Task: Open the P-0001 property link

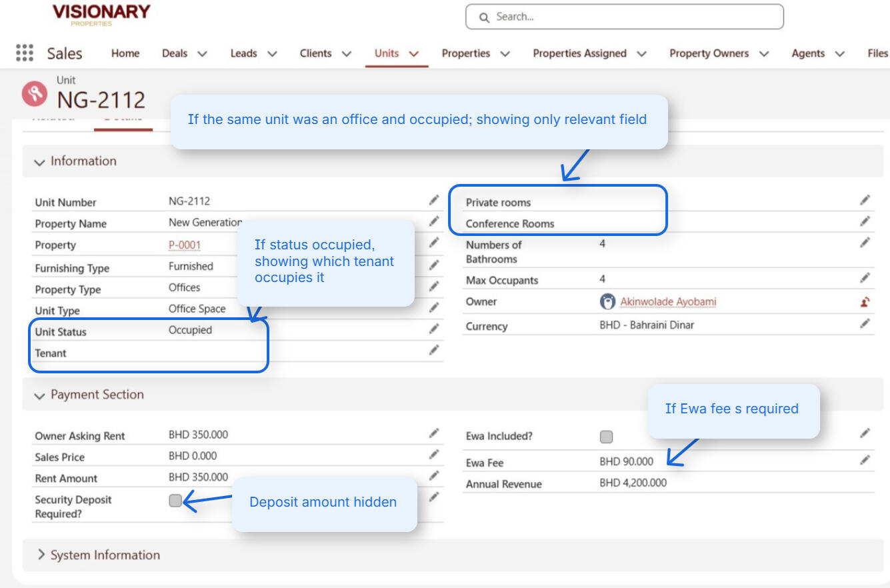Action: (185, 245)
